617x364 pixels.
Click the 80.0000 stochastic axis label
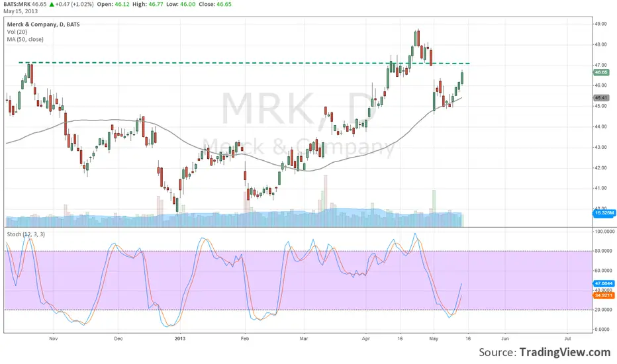point(603,251)
